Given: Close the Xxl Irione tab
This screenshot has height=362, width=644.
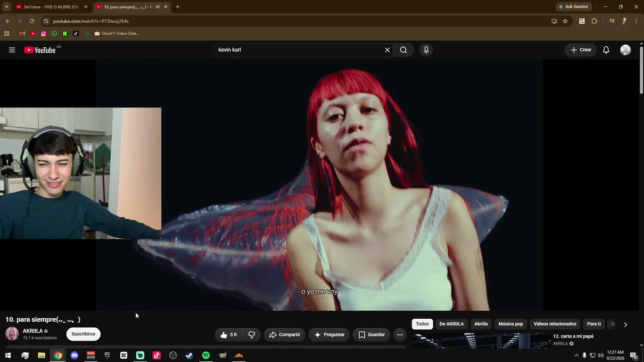Looking at the screenshot, I should click(x=86, y=7).
